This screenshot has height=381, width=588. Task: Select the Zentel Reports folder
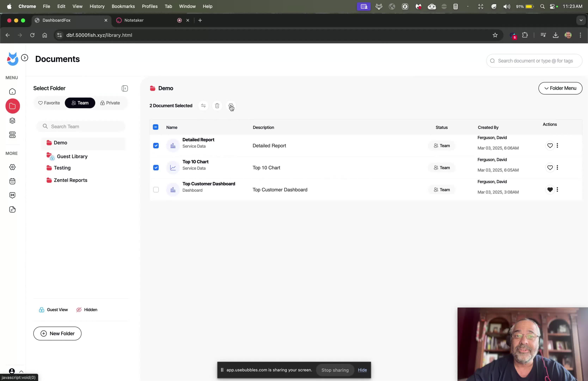coord(70,180)
